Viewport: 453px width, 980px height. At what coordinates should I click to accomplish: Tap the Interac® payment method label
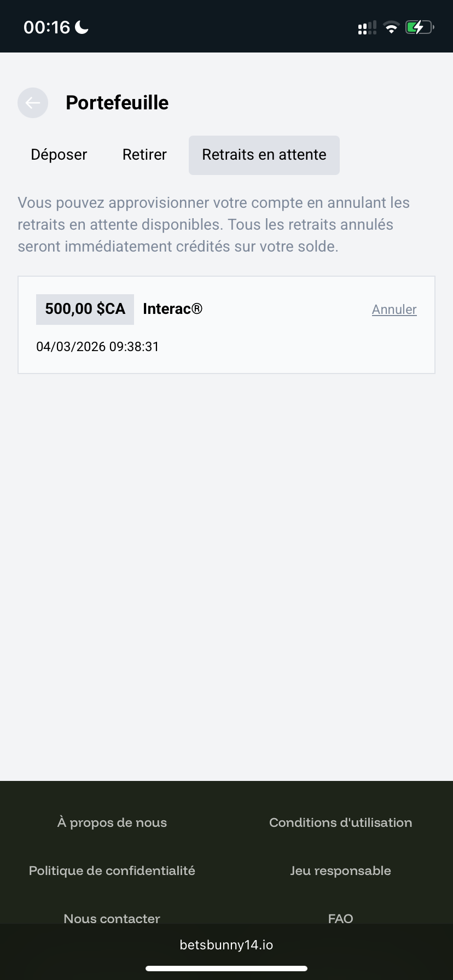click(172, 309)
